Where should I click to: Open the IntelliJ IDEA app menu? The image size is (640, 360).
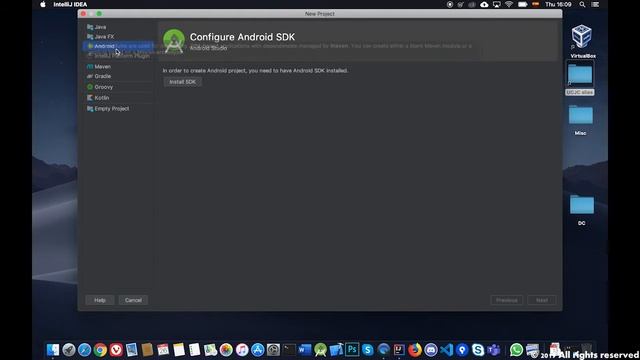point(70,4)
